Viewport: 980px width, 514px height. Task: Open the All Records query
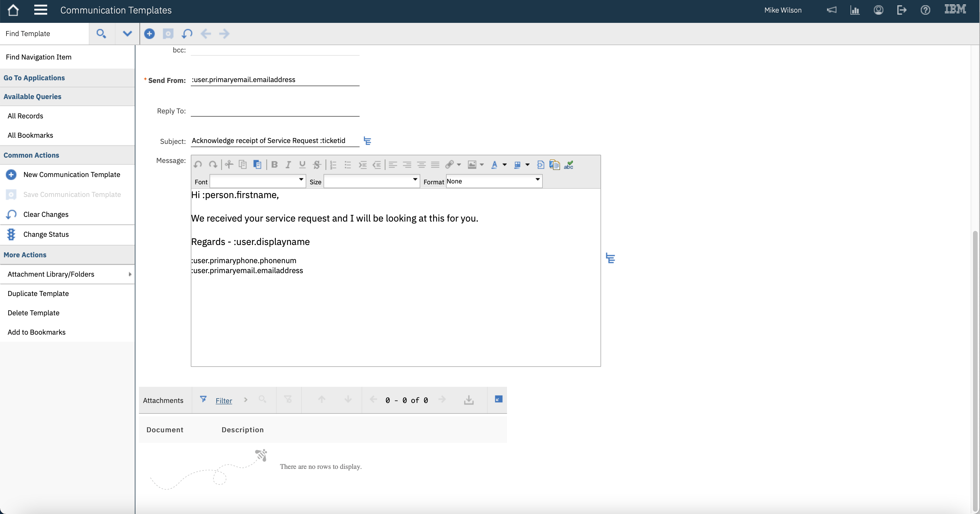coord(25,116)
